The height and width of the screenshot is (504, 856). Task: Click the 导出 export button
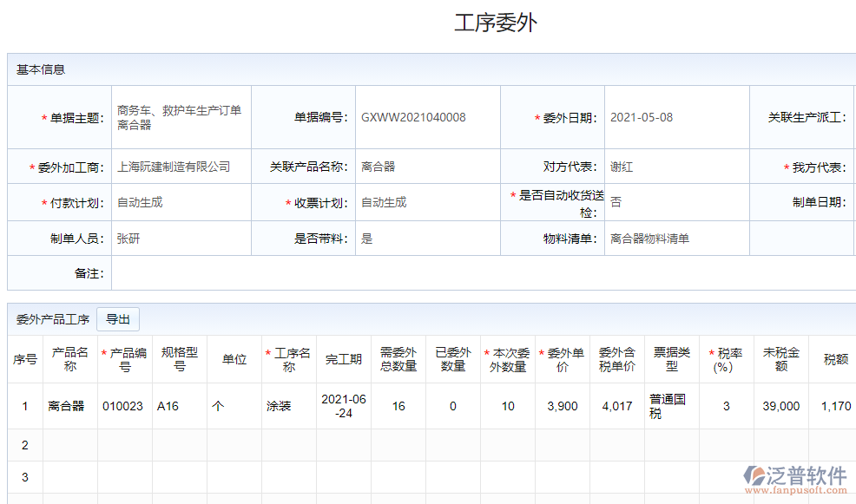pos(118,318)
